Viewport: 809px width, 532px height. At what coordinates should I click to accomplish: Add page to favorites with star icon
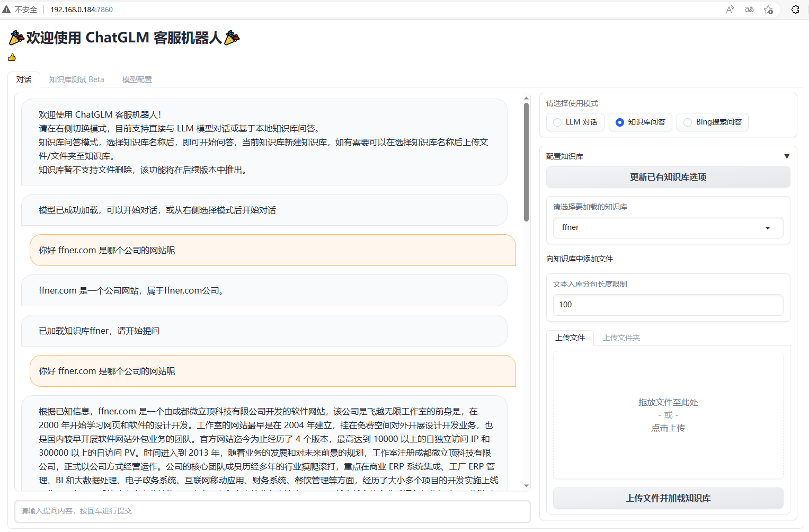[x=768, y=10]
